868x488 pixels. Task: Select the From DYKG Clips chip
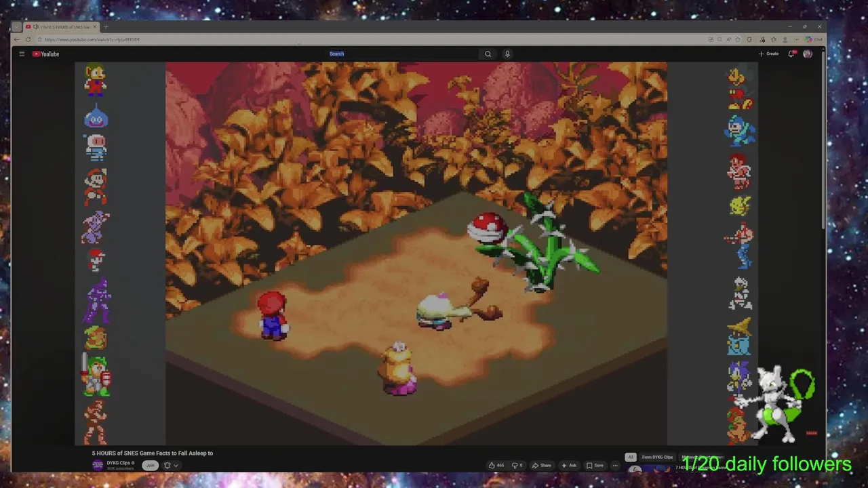pos(657,457)
